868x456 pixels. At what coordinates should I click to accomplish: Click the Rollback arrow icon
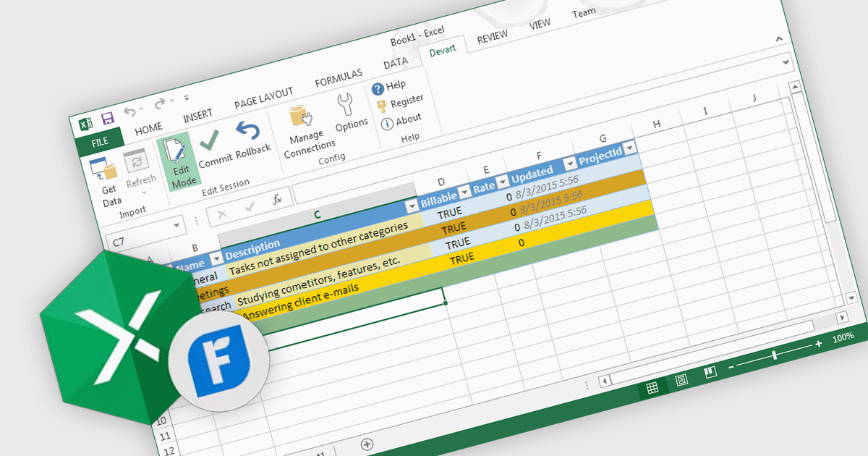coord(247,131)
